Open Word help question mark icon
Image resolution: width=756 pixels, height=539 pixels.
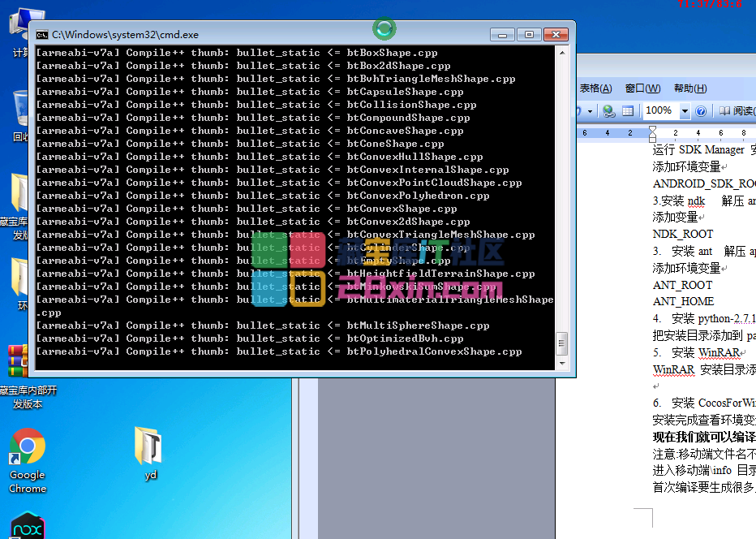pyautogui.click(x=701, y=111)
